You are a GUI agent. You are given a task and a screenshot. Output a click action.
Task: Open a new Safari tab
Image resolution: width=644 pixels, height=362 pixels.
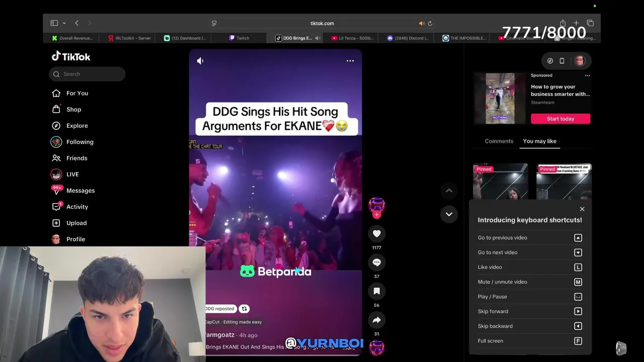pyautogui.click(x=576, y=23)
